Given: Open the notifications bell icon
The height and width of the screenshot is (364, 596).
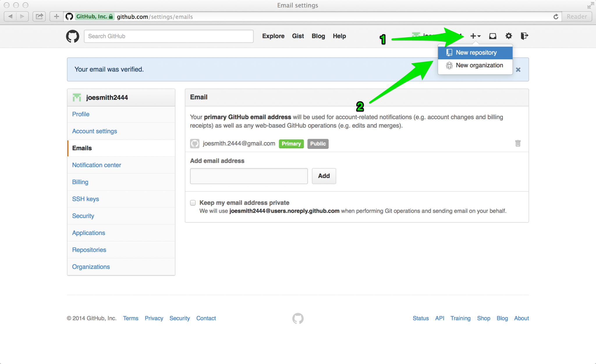Looking at the screenshot, I should point(493,36).
